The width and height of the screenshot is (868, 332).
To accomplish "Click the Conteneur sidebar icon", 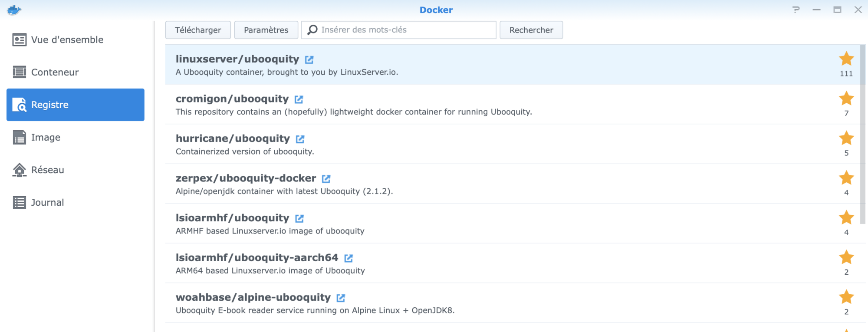I will [19, 72].
